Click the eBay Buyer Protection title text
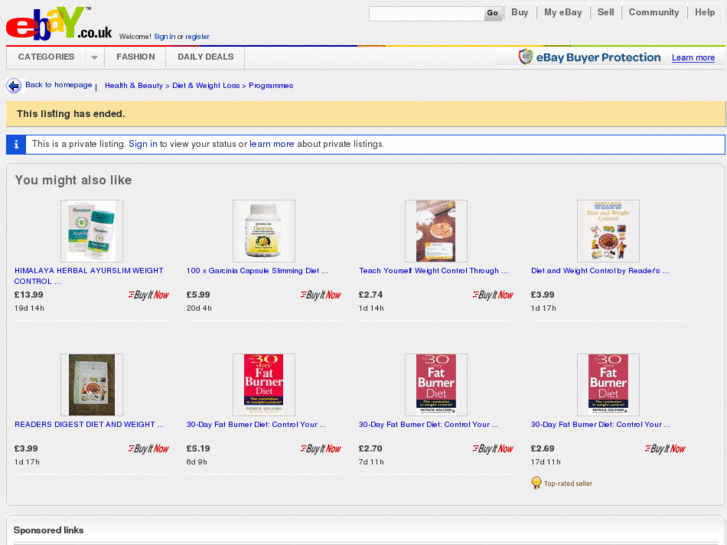 599,58
